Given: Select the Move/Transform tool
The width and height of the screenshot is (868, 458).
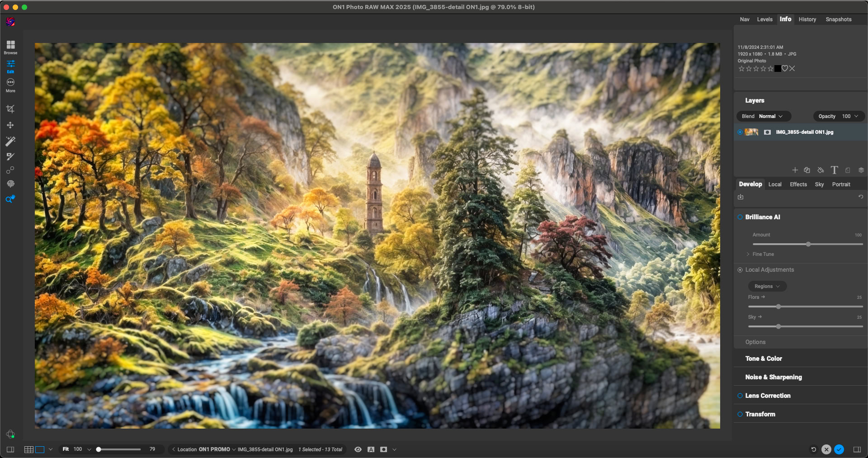Looking at the screenshot, I should [x=10, y=125].
